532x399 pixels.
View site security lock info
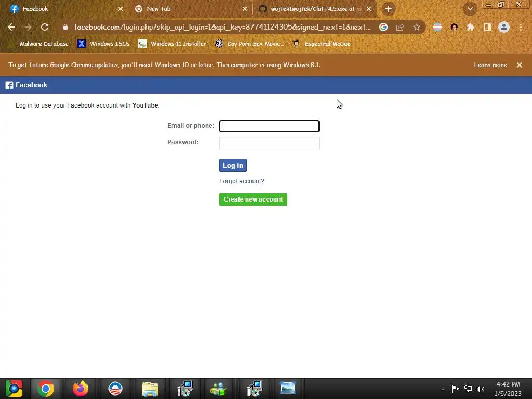pyautogui.click(x=65, y=27)
